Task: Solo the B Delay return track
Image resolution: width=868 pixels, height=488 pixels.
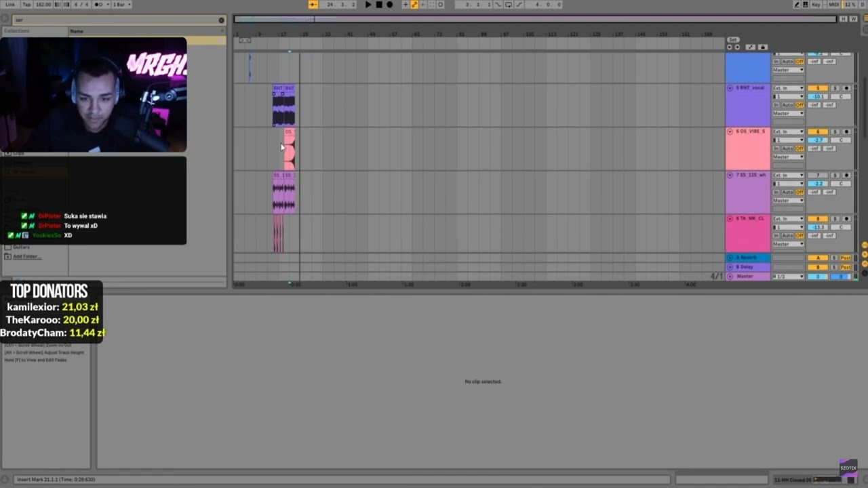Action: point(834,267)
